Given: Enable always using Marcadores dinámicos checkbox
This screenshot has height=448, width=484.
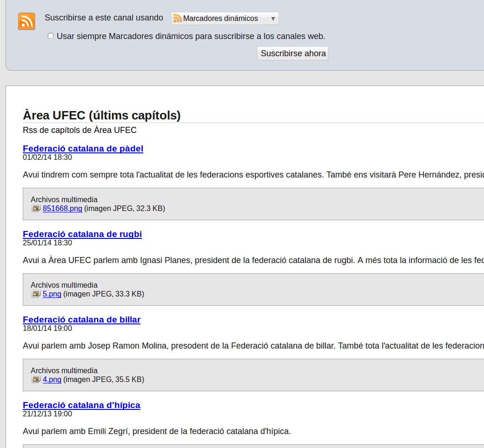Looking at the screenshot, I should [x=51, y=36].
